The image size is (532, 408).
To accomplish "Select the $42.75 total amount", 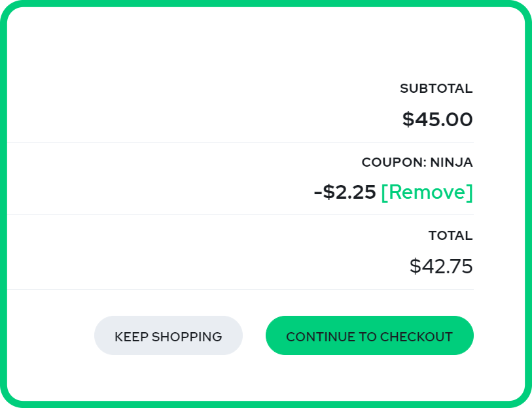I will pyautogui.click(x=440, y=266).
